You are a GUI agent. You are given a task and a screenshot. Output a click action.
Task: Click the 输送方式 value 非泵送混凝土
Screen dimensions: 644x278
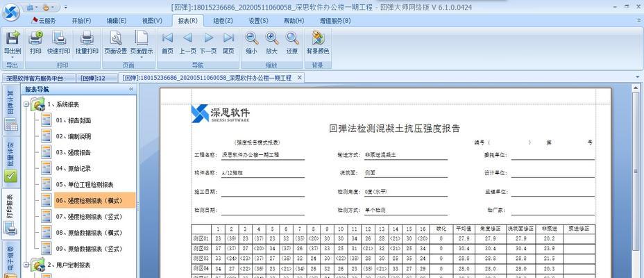click(x=380, y=156)
